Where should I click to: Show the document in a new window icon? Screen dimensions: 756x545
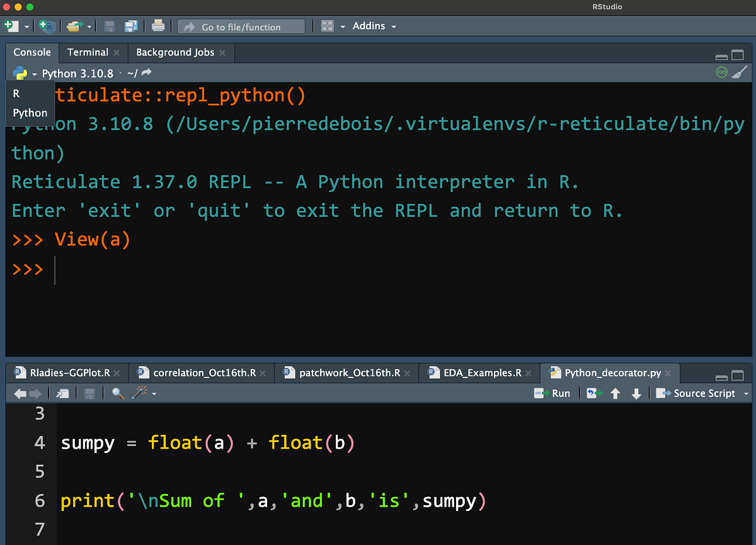[x=62, y=393]
